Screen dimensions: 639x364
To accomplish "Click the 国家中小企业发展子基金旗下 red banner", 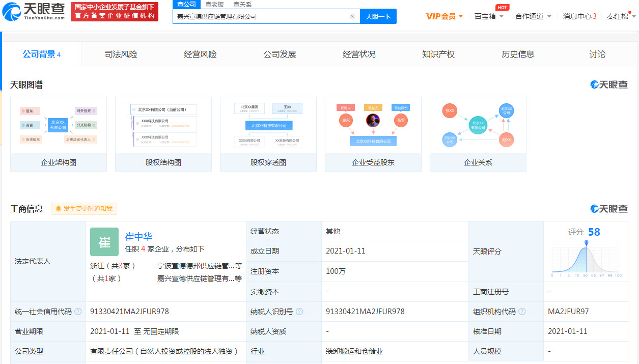I will pos(115,11).
